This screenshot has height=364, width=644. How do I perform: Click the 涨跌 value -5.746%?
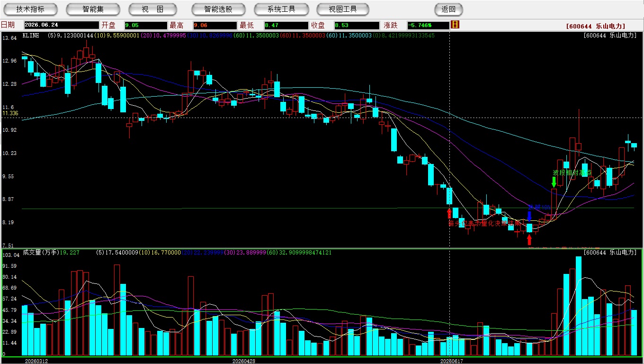[x=428, y=26]
